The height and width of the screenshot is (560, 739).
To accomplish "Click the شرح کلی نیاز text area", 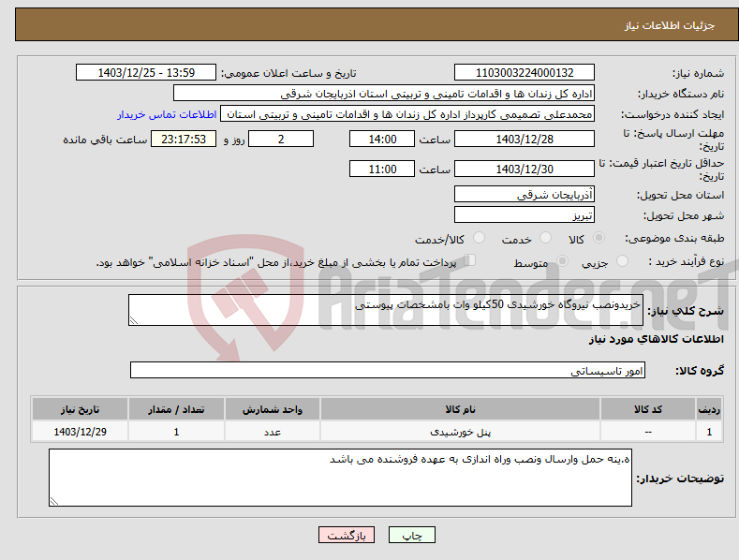I will (x=386, y=310).
